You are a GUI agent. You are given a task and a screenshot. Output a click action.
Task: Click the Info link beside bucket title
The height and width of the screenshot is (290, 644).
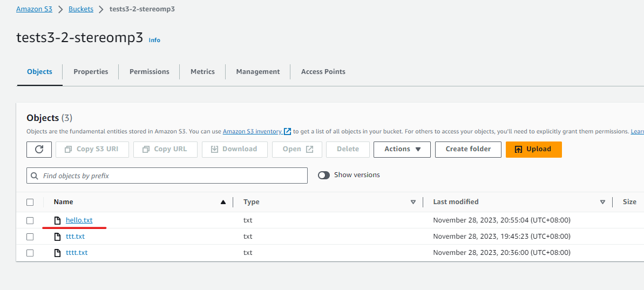click(154, 41)
